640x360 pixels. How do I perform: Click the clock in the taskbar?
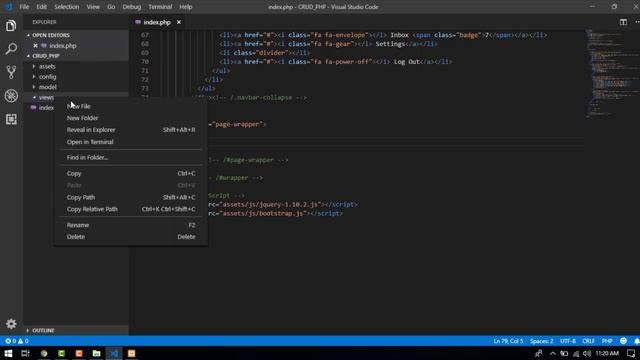click(607, 353)
